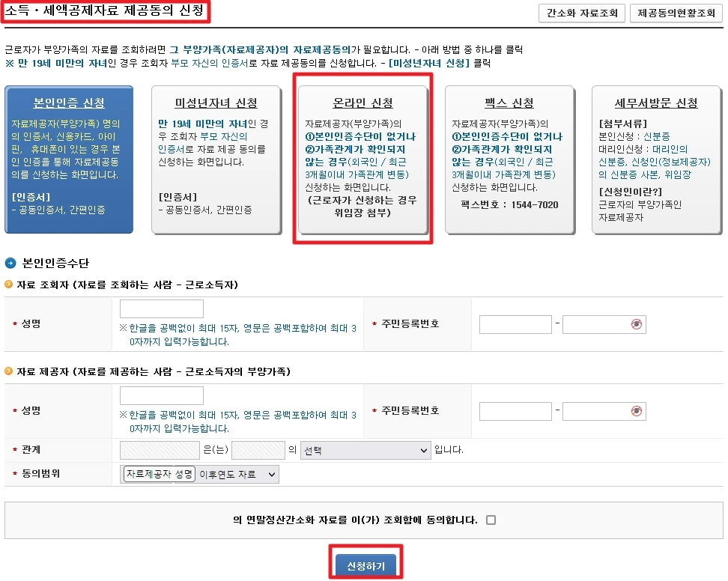Focus 자료 조회자 주민등록번호 back field

(604, 324)
